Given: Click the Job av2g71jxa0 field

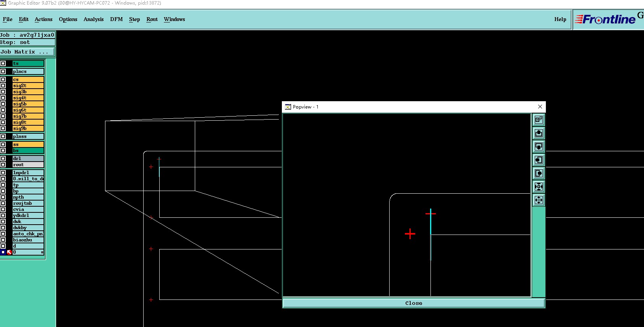Looking at the screenshot, I should point(28,35).
